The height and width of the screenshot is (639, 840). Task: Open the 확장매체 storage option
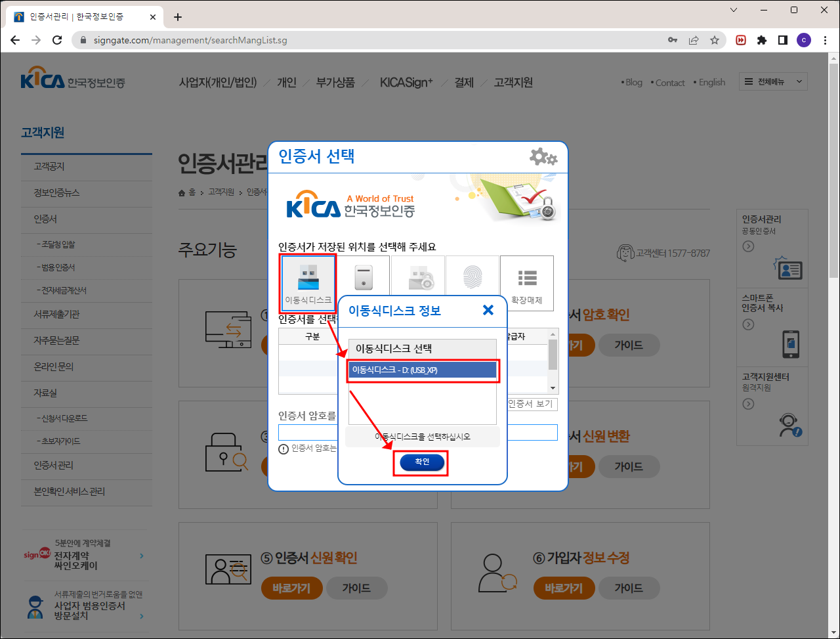pyautogui.click(x=526, y=279)
